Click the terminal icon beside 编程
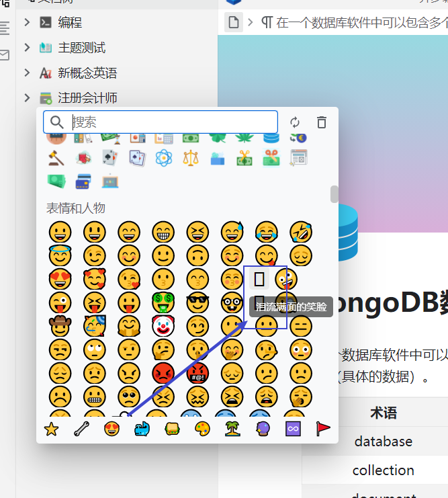Screen dimensions: 448x498 (x=46, y=22)
